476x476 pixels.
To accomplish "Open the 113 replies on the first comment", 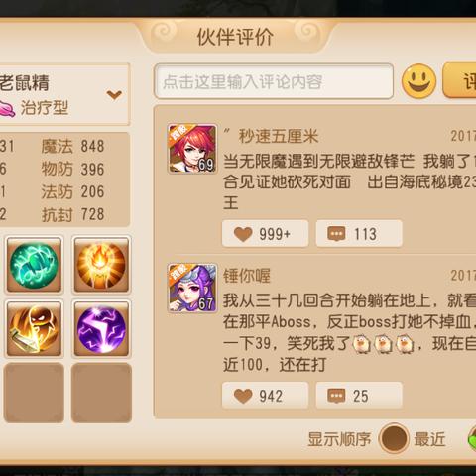I will (x=359, y=234).
